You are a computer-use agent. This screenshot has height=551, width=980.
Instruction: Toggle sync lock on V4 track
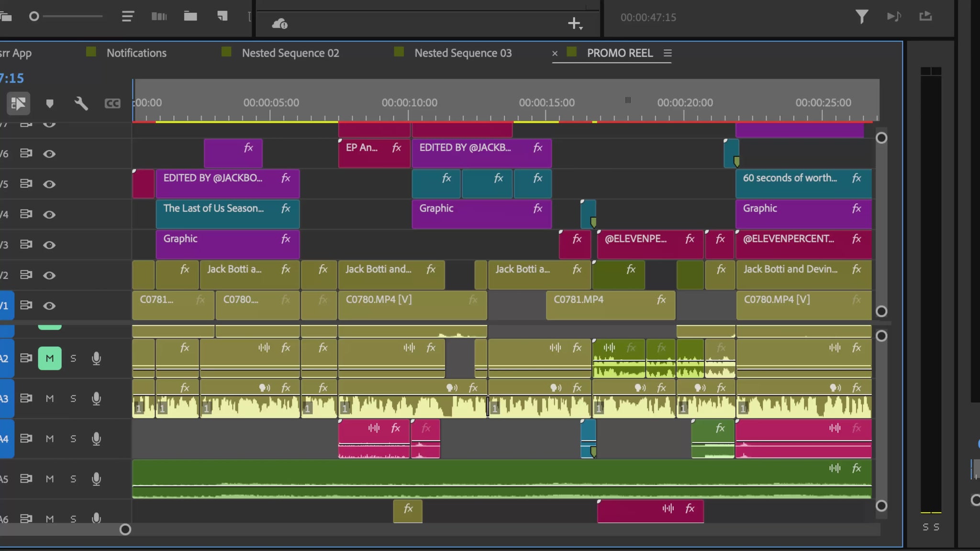(x=26, y=214)
